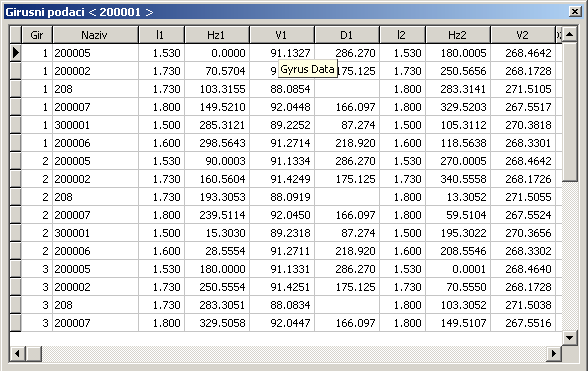
Task: Select the row selector for Gir 2, 300001
Action: tap(15, 233)
